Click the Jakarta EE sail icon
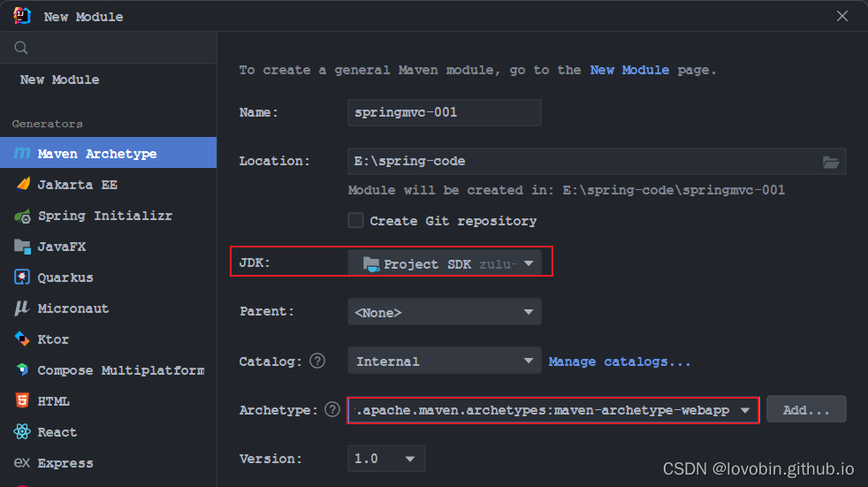This screenshot has height=487, width=868. click(23, 184)
